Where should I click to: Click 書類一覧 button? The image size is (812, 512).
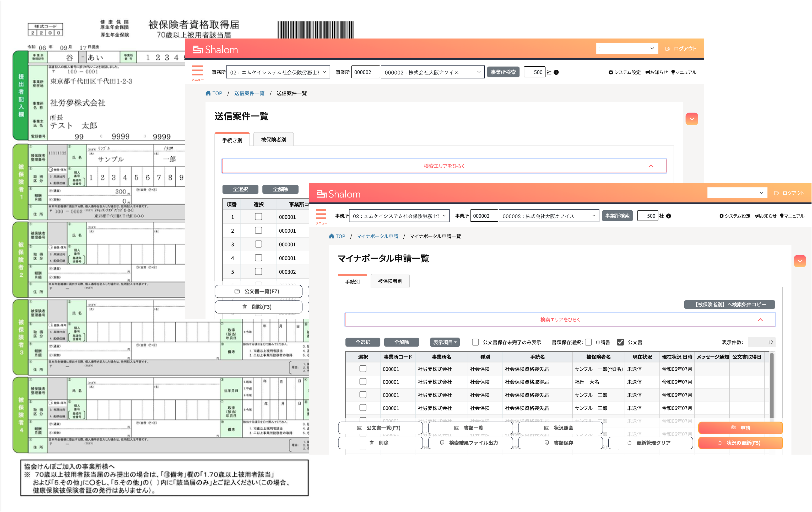(470, 428)
